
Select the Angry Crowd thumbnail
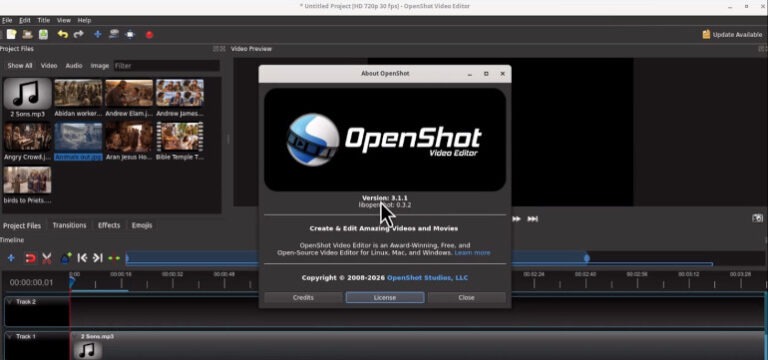pyautogui.click(x=27, y=137)
